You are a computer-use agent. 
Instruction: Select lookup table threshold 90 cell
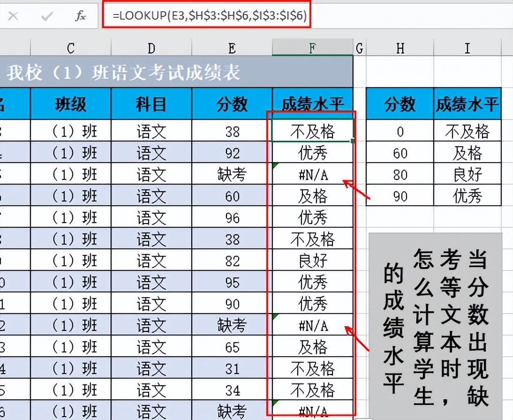(x=400, y=196)
